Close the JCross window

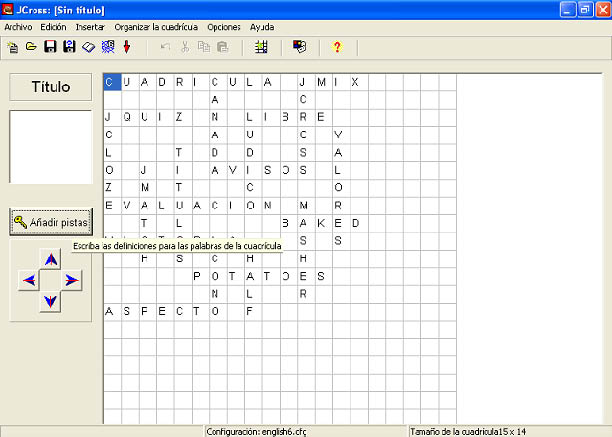click(603, 9)
